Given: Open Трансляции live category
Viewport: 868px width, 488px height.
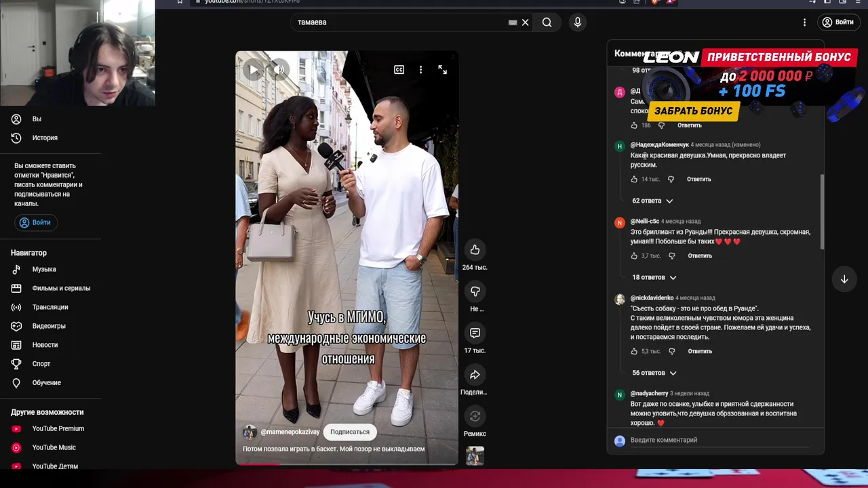Looking at the screenshot, I should coord(51,307).
